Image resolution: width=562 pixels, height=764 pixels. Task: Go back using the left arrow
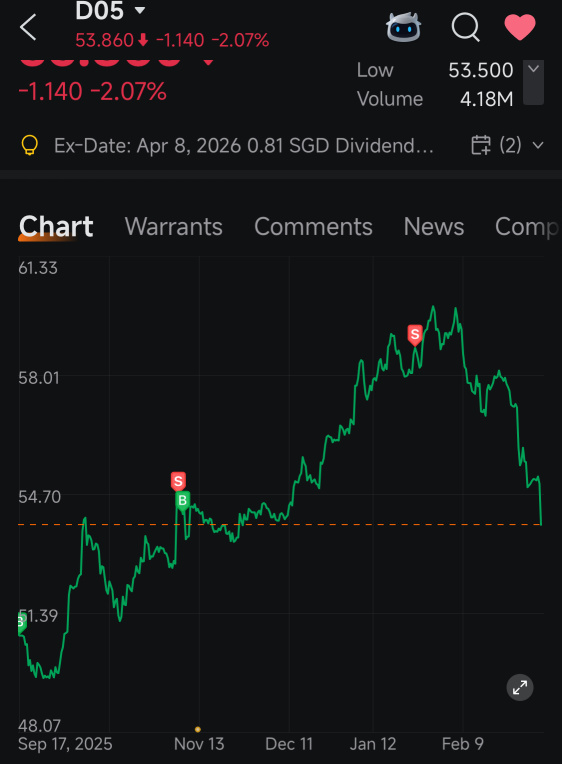coord(28,27)
